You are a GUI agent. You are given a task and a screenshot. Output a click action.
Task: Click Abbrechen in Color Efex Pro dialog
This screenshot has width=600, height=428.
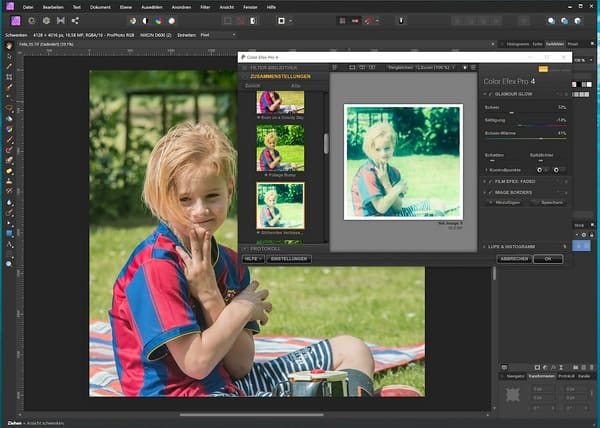click(514, 259)
